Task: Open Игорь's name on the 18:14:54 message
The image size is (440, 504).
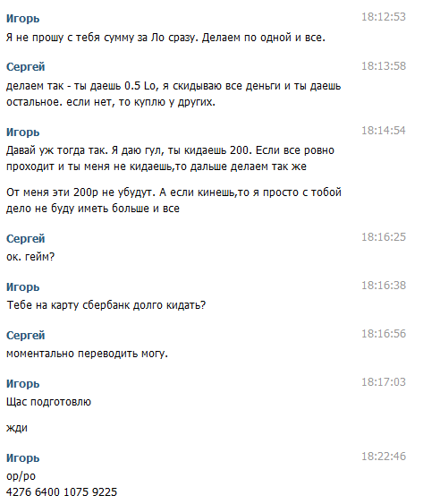Action: tap(22, 132)
